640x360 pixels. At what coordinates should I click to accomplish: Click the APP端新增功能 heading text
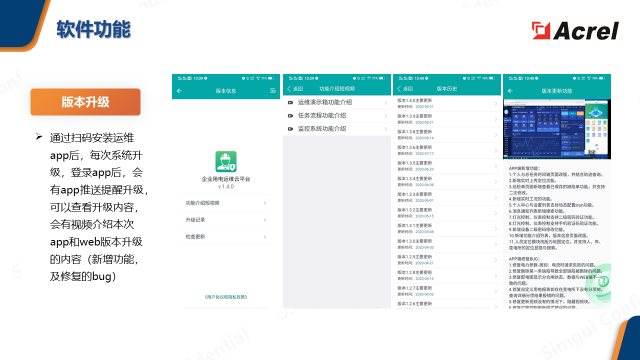click(524, 168)
